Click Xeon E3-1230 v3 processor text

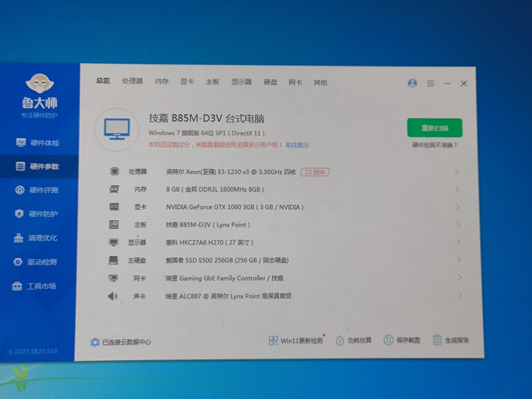(231, 172)
